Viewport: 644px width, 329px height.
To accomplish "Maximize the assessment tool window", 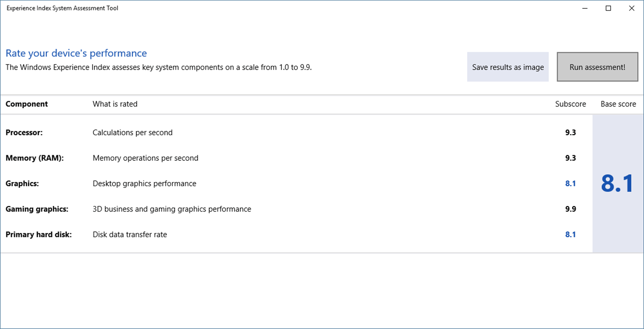I will tap(608, 8).
